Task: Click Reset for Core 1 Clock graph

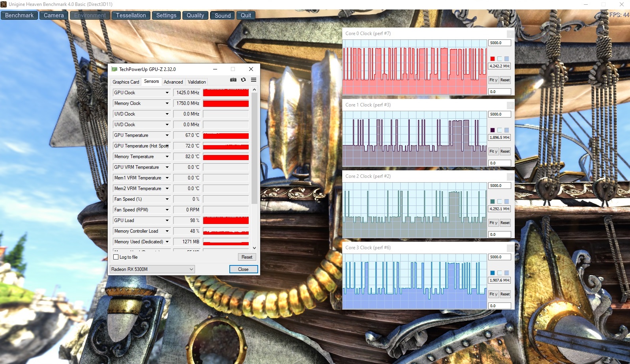Action: [505, 151]
